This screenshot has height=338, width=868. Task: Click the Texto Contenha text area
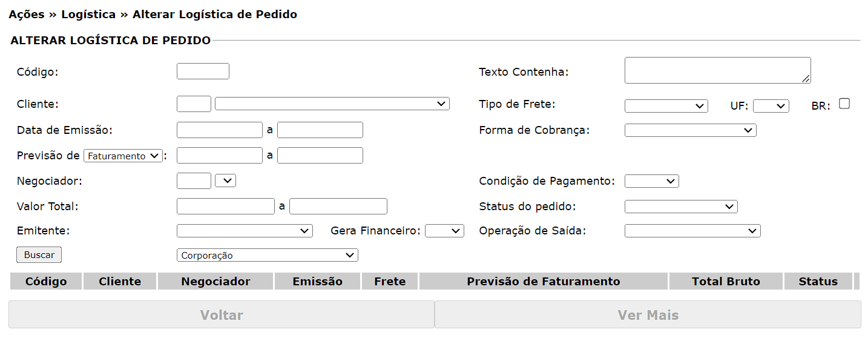click(x=717, y=70)
